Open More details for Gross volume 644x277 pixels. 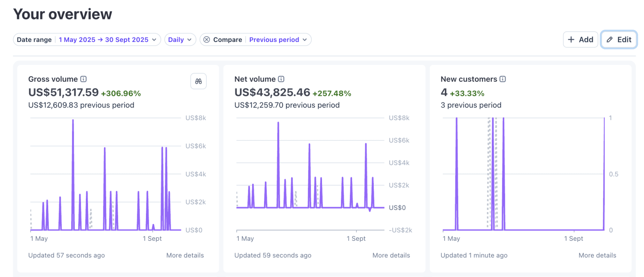pyautogui.click(x=185, y=255)
